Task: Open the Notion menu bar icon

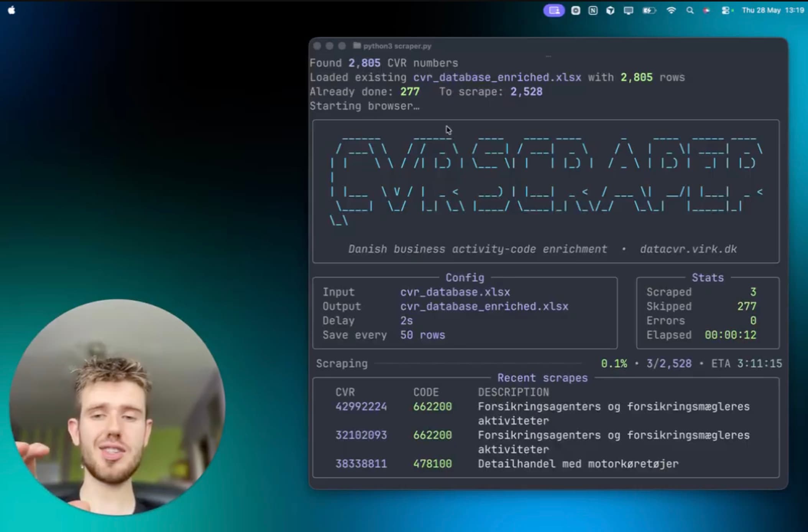Action: (x=593, y=11)
